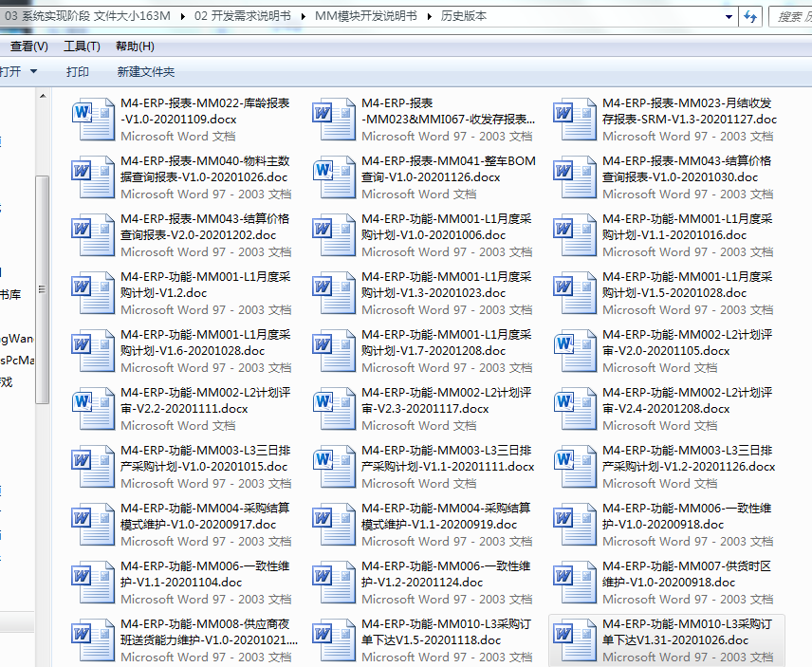
Task: Click the 新建文件夹 button
Action: pos(146,72)
